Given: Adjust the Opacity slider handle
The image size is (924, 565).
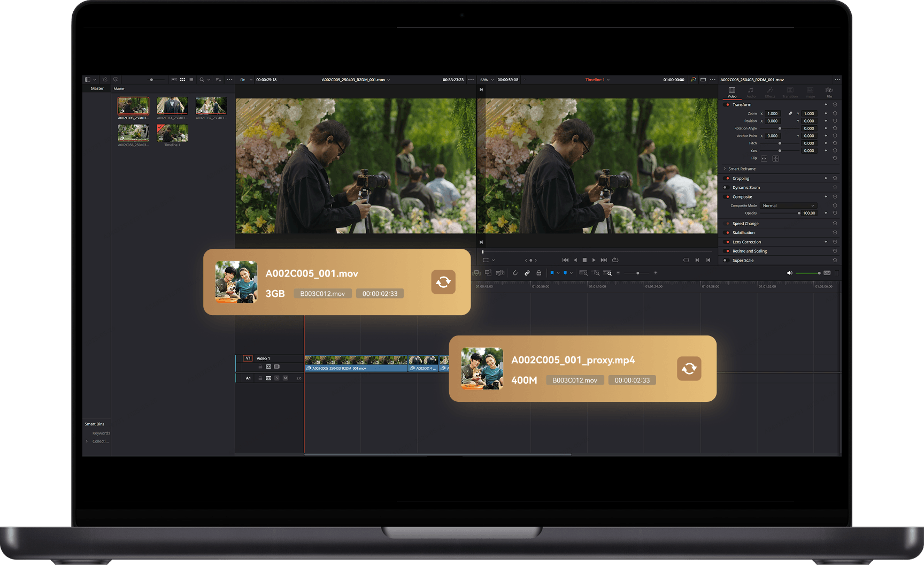Looking at the screenshot, I should [799, 213].
